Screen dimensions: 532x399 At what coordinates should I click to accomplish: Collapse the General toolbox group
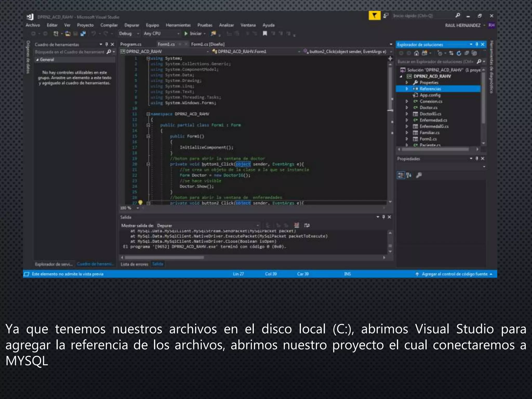point(37,60)
